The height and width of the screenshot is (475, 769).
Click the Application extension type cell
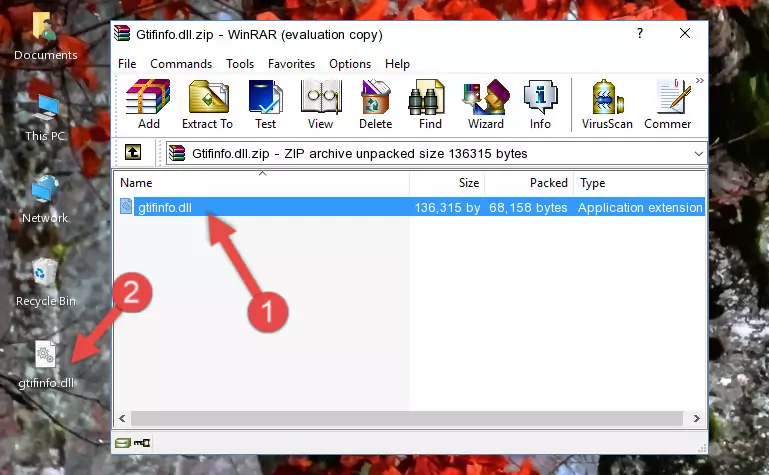click(x=640, y=207)
